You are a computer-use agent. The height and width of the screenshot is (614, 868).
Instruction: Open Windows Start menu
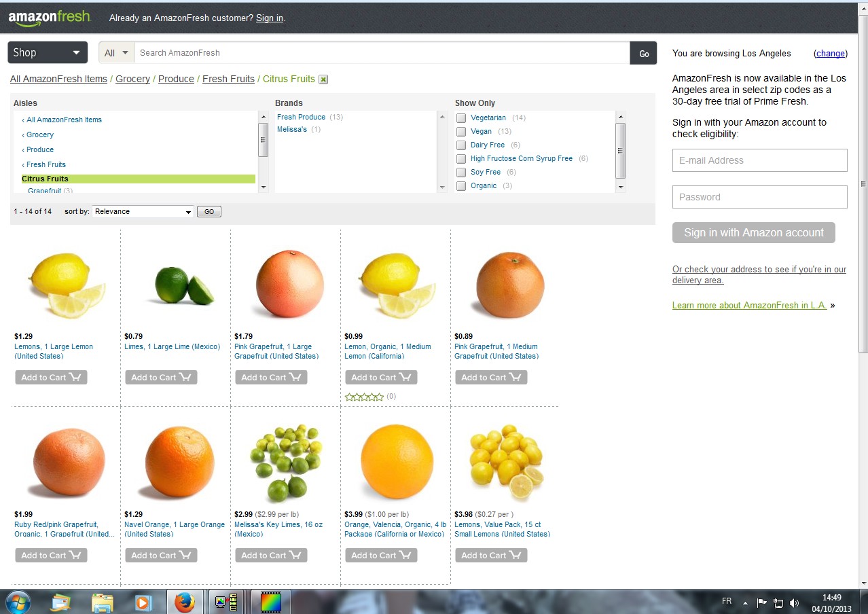[x=17, y=602]
